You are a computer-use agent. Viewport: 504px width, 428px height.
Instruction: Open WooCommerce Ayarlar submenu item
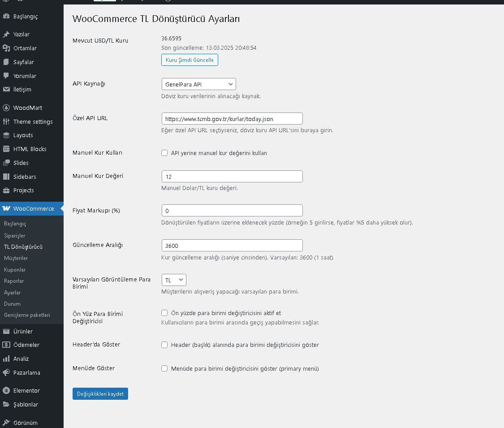tap(12, 293)
